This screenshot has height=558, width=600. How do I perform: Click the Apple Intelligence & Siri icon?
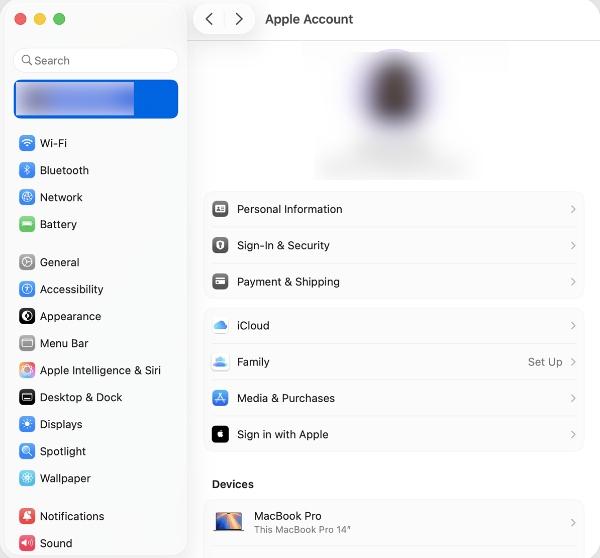(27, 370)
